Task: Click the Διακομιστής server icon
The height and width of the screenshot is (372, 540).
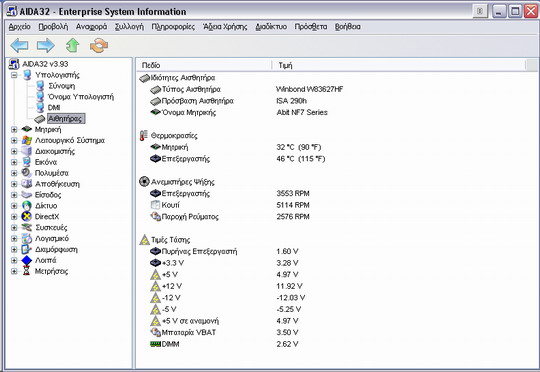Action: click(27, 151)
